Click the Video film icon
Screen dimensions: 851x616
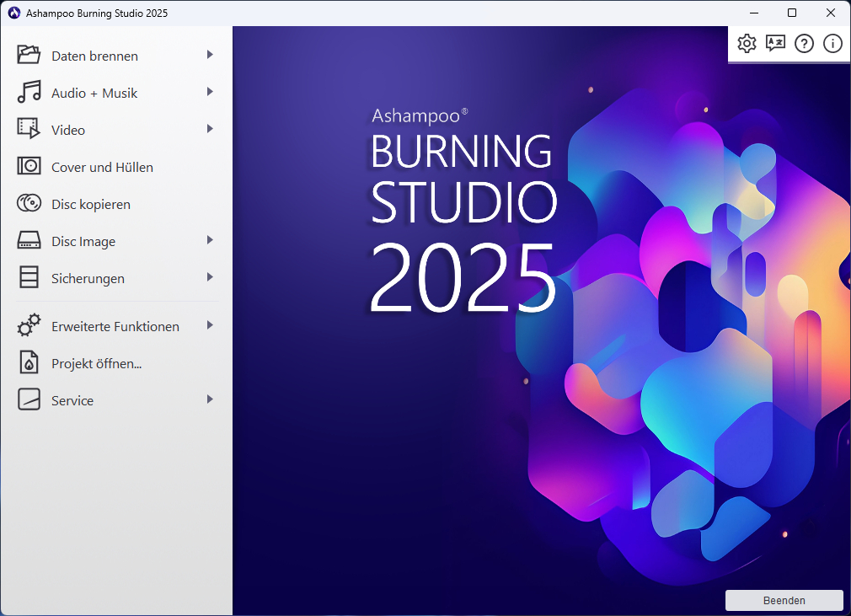click(29, 129)
